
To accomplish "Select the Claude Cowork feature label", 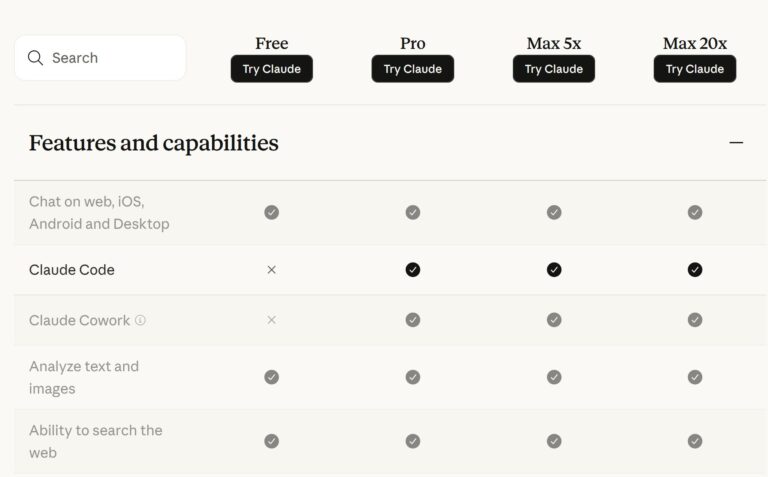I will pos(79,320).
